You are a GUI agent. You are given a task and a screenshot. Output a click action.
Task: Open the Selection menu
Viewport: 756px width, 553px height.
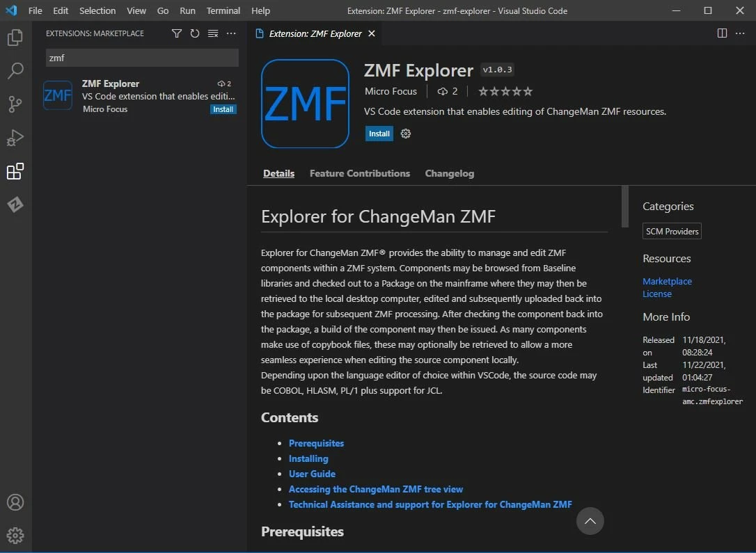click(x=97, y=10)
